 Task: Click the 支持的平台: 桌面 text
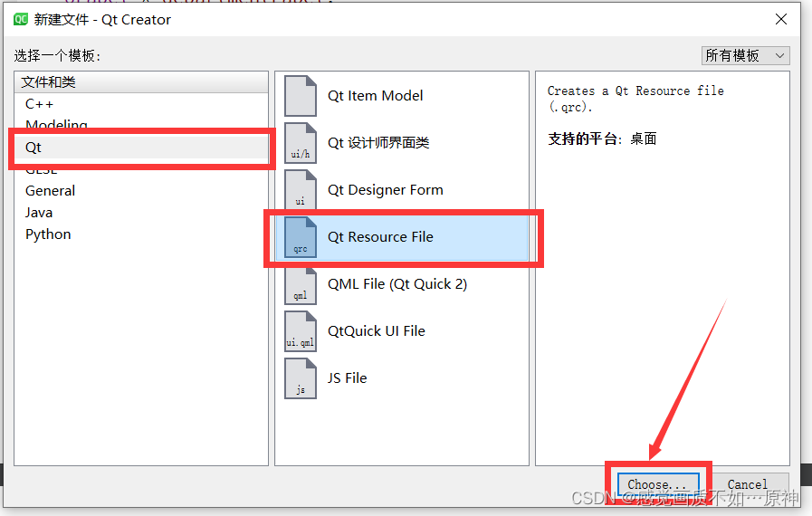602,139
